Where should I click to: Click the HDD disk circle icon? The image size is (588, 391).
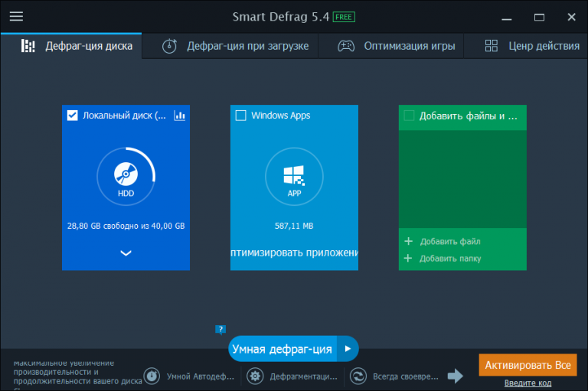click(126, 177)
